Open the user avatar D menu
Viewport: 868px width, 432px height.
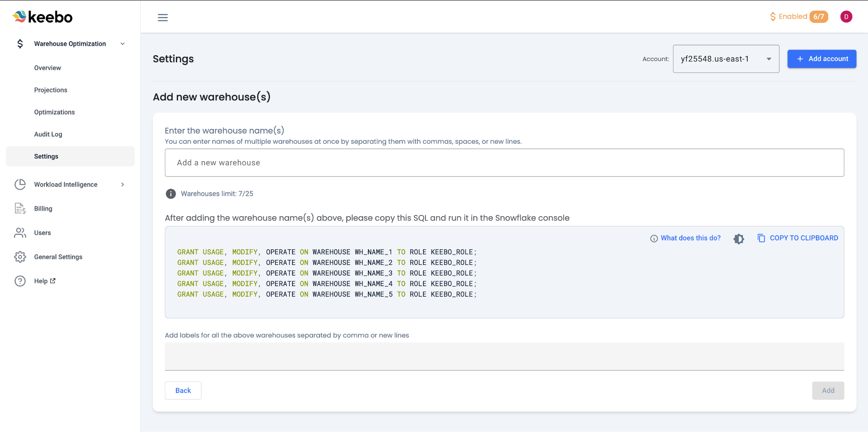click(x=846, y=17)
